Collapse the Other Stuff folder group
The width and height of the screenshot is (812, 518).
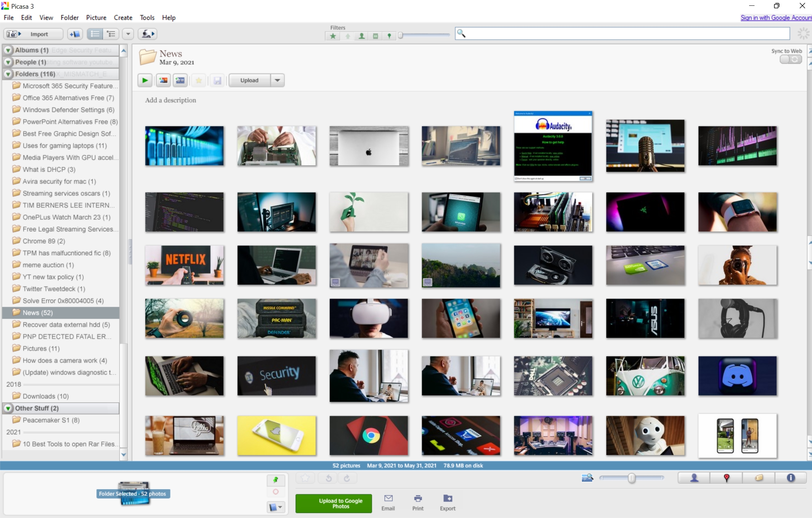(7, 408)
